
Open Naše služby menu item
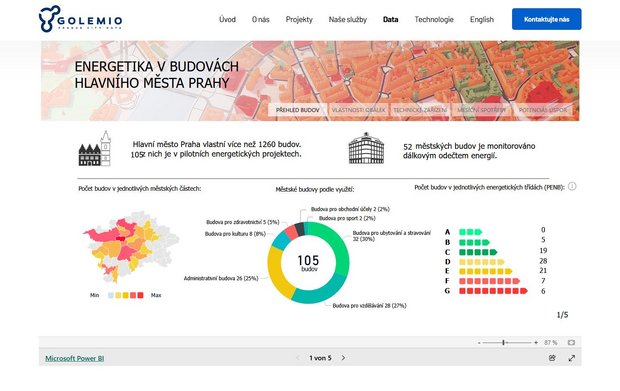pos(348,19)
